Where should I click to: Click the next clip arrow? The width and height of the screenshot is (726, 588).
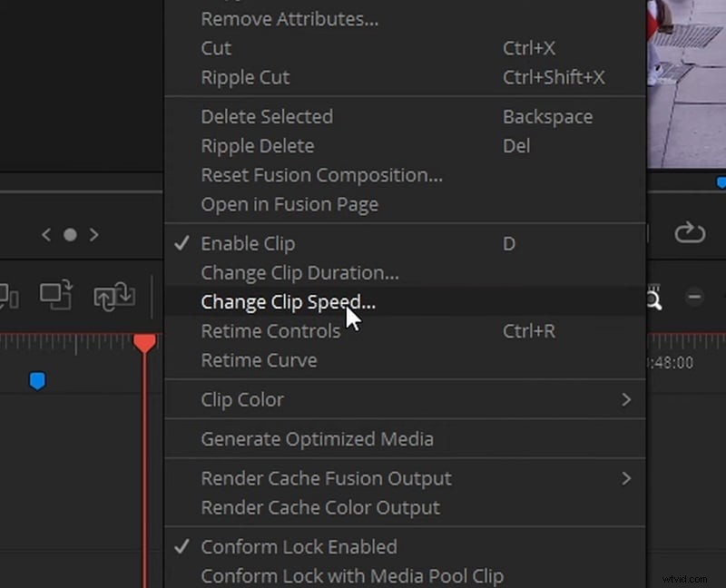pos(94,234)
